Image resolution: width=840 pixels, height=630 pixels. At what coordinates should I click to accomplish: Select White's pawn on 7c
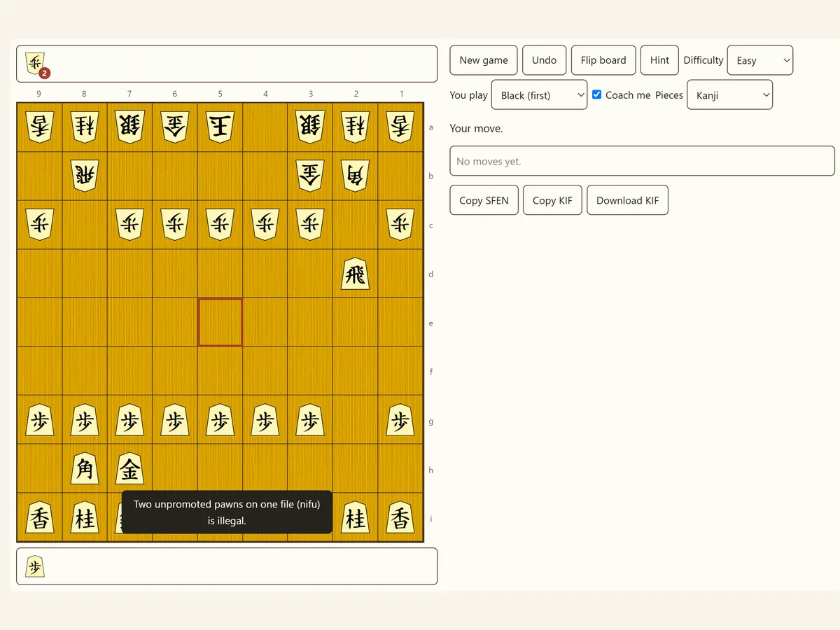(x=130, y=225)
